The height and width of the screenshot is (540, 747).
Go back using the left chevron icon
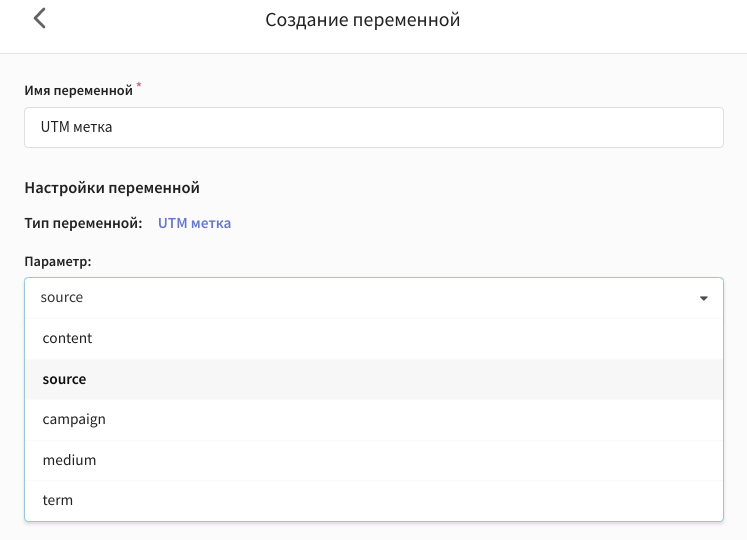click(x=40, y=19)
